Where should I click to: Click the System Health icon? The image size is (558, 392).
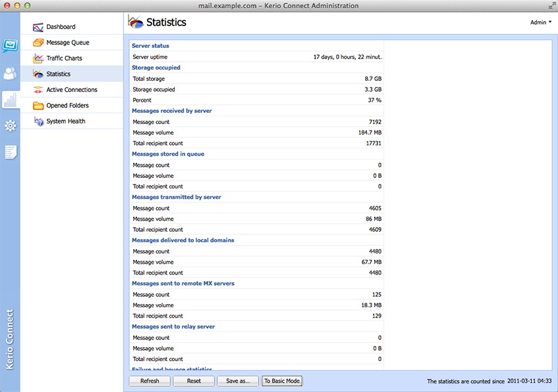38,121
